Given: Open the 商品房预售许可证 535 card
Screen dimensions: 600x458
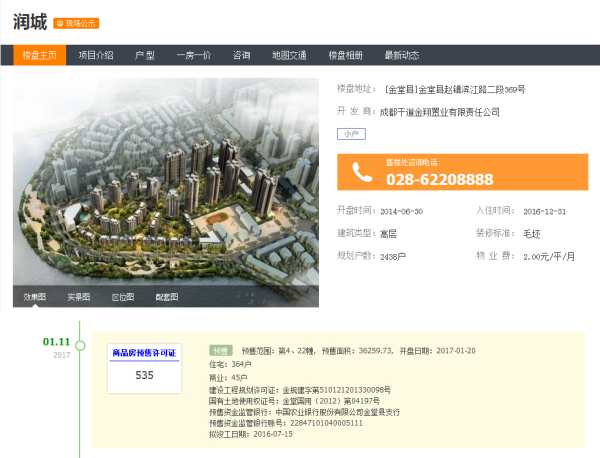Looking at the screenshot, I should 144,365.
